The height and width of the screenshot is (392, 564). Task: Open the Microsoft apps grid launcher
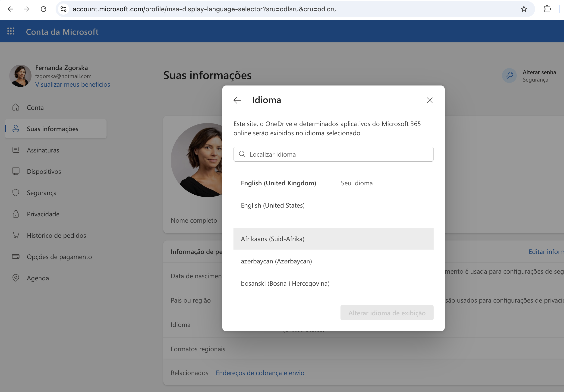[11, 31]
